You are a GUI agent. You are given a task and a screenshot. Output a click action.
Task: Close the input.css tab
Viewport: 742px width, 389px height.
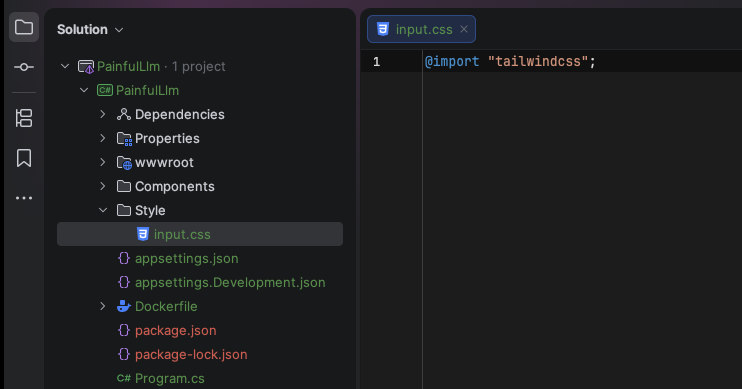point(464,29)
